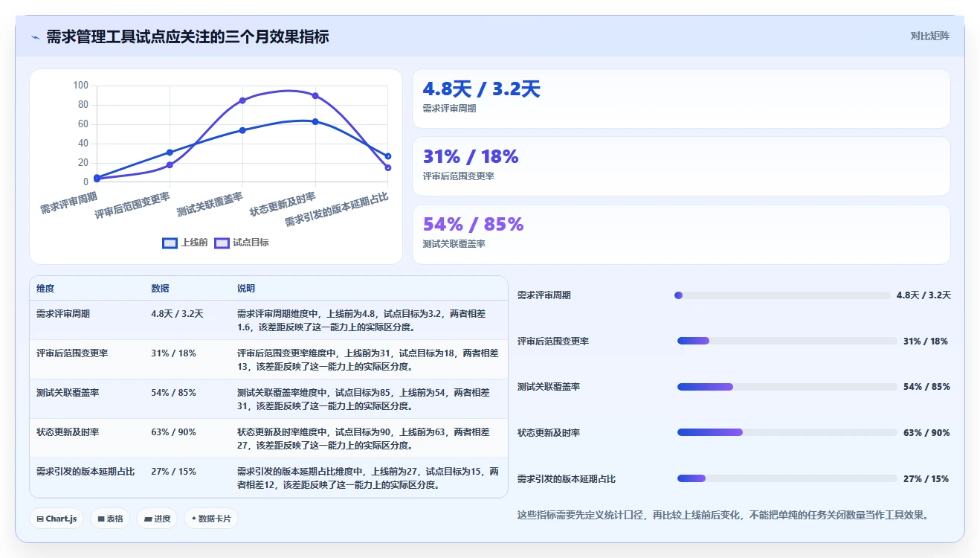This screenshot has height=558, width=980.
Task: Select the 4.8天 / 3.2天 data card
Action: click(681, 99)
